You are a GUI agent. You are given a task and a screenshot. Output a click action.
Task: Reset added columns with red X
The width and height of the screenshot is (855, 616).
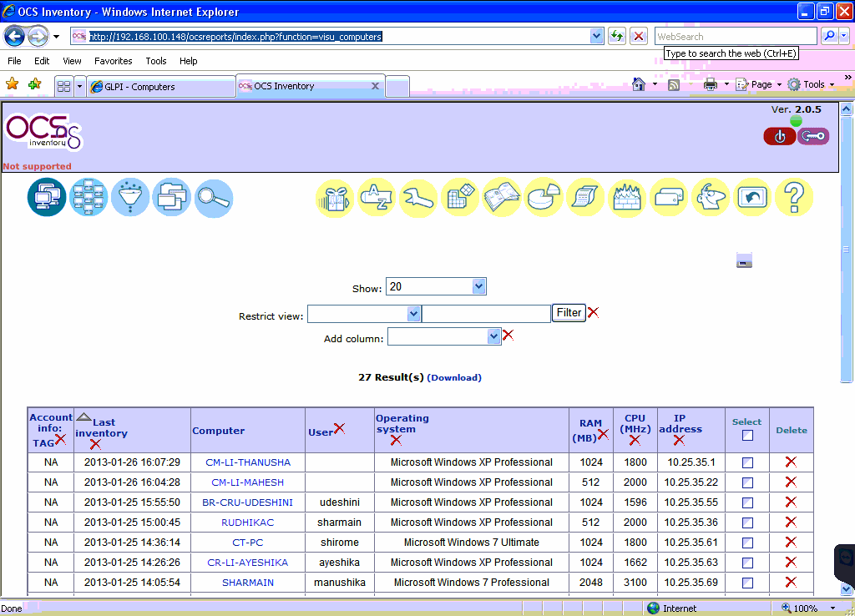point(508,336)
